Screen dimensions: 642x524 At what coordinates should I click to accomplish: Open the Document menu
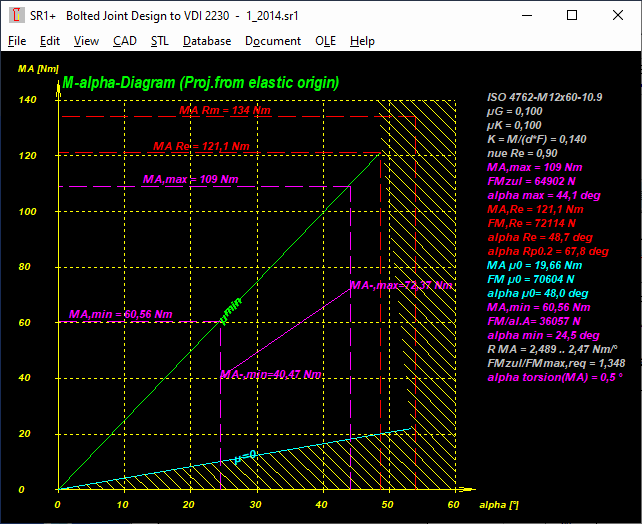[x=273, y=41]
